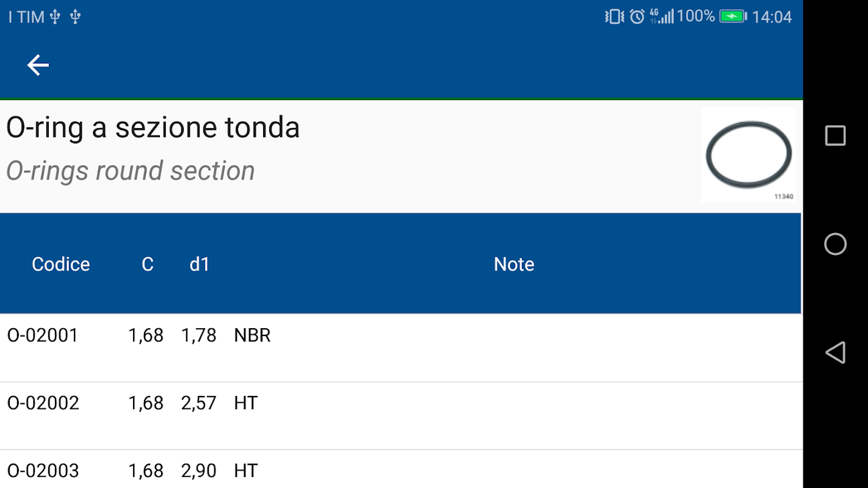This screenshot has width=868, height=488.
Task: Tap the alarm clock status icon
Action: tap(637, 16)
